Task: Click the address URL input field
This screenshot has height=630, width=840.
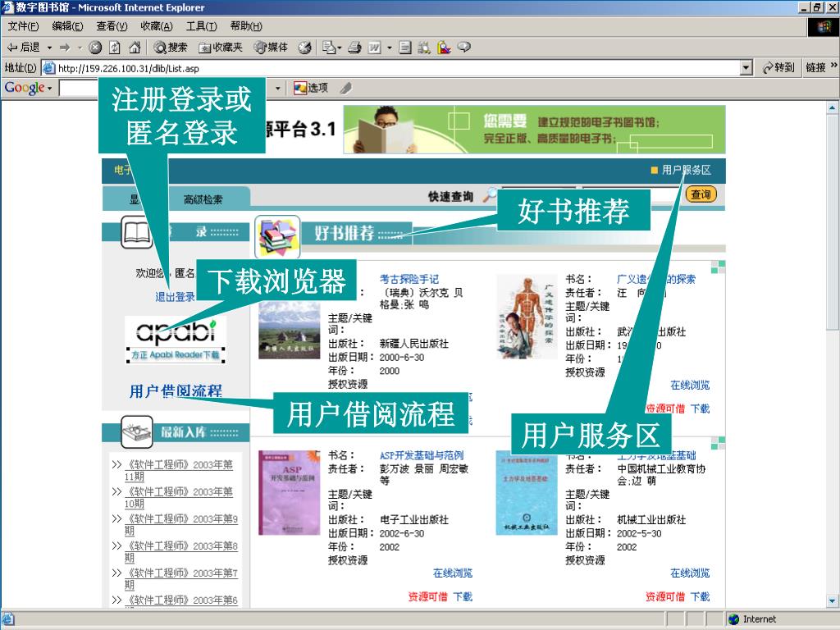Action: (394, 68)
